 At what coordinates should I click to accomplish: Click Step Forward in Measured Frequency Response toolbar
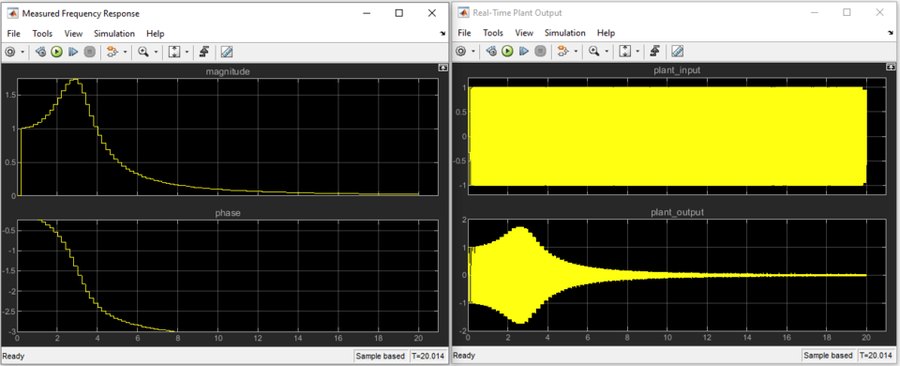(73, 52)
